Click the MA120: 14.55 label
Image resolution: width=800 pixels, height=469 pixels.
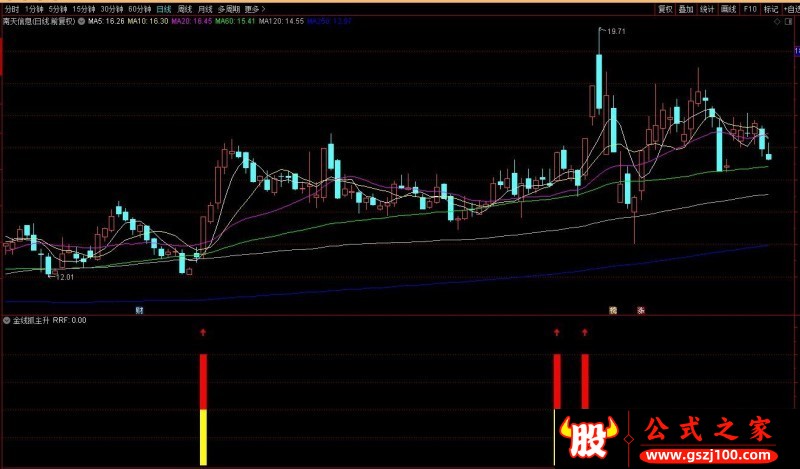(x=281, y=21)
